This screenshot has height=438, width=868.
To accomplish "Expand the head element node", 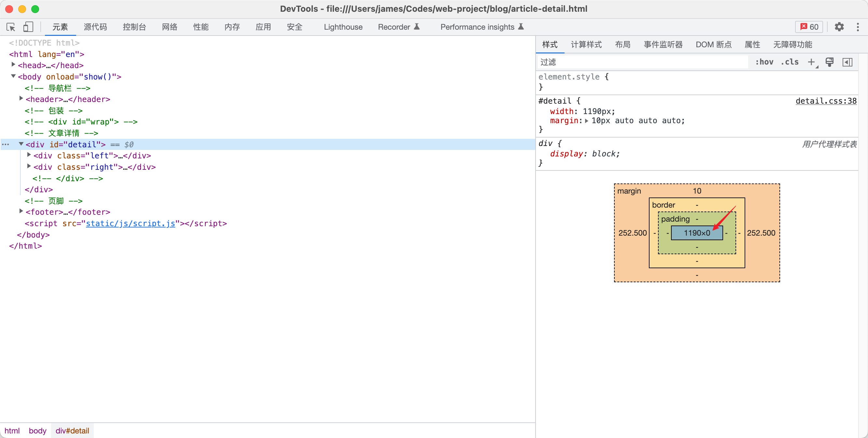I will (13, 65).
